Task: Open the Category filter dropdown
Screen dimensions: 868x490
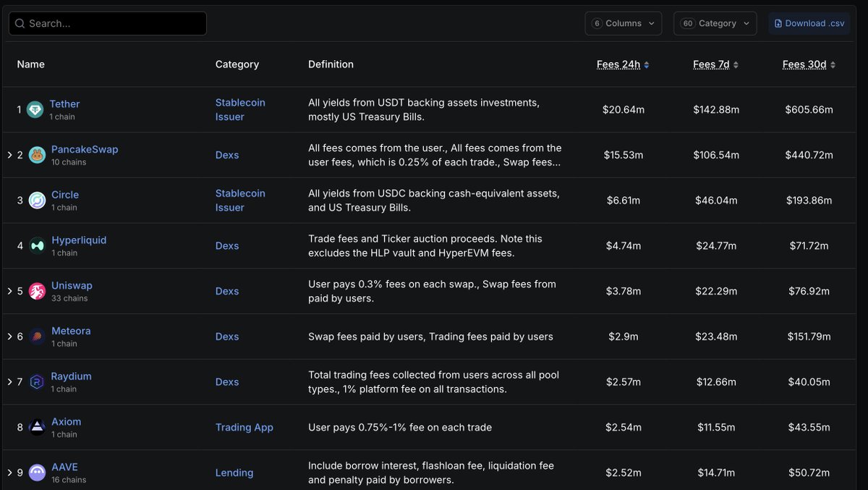Action: (x=715, y=23)
